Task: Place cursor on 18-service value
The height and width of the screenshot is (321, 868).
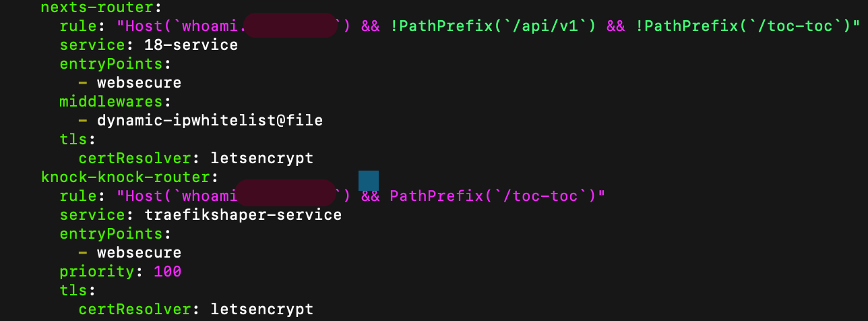Action: (191, 45)
